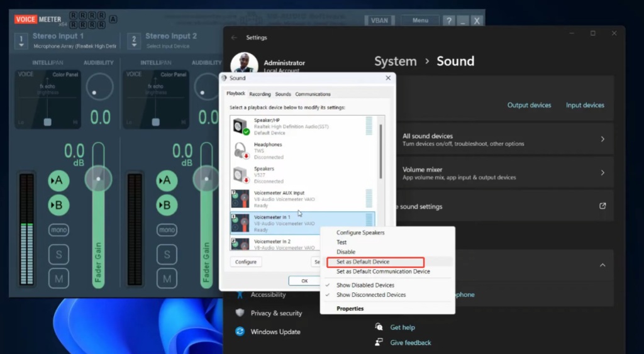
Task: Choose Configure Speakers from context menu
Action: (x=360, y=233)
